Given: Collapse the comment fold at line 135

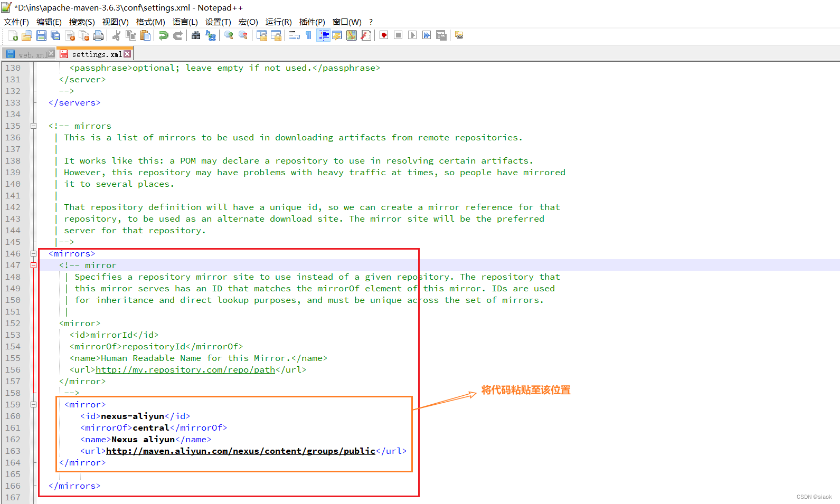Looking at the screenshot, I should pyautogui.click(x=33, y=126).
